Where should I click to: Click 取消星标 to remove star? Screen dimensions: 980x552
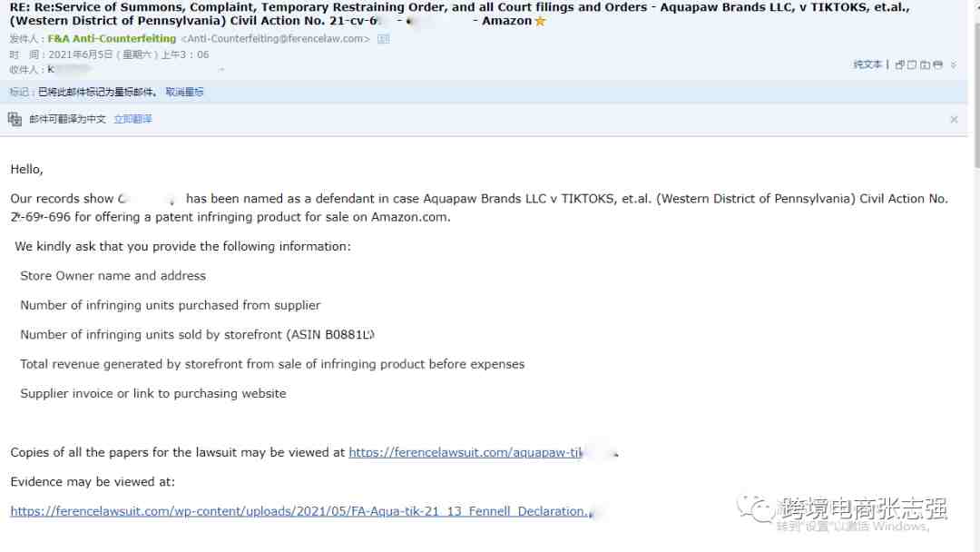[184, 92]
